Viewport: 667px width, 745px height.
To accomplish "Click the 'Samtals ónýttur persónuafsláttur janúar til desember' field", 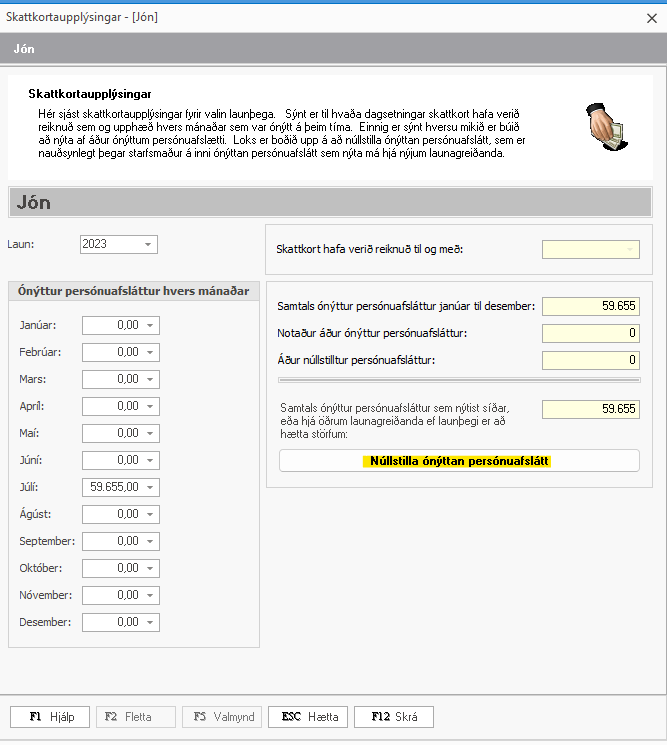I will click(590, 306).
